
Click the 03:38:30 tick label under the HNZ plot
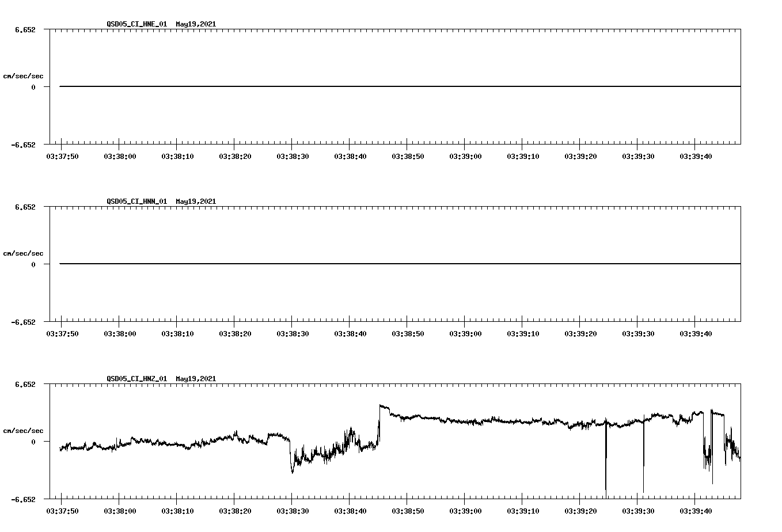pos(293,510)
